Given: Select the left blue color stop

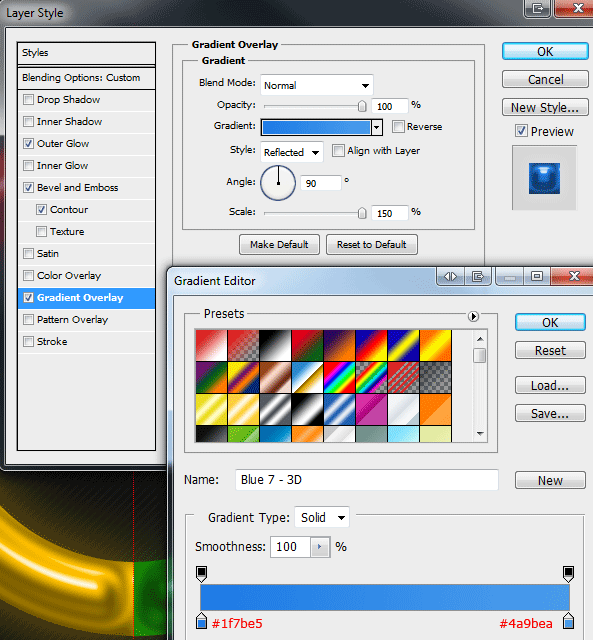Looking at the screenshot, I should pyautogui.click(x=201, y=620).
